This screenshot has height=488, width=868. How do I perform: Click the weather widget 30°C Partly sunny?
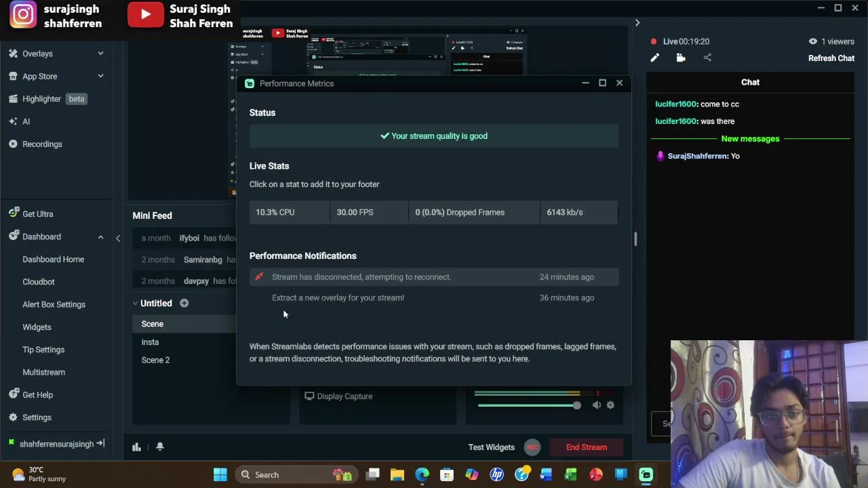[x=39, y=474]
